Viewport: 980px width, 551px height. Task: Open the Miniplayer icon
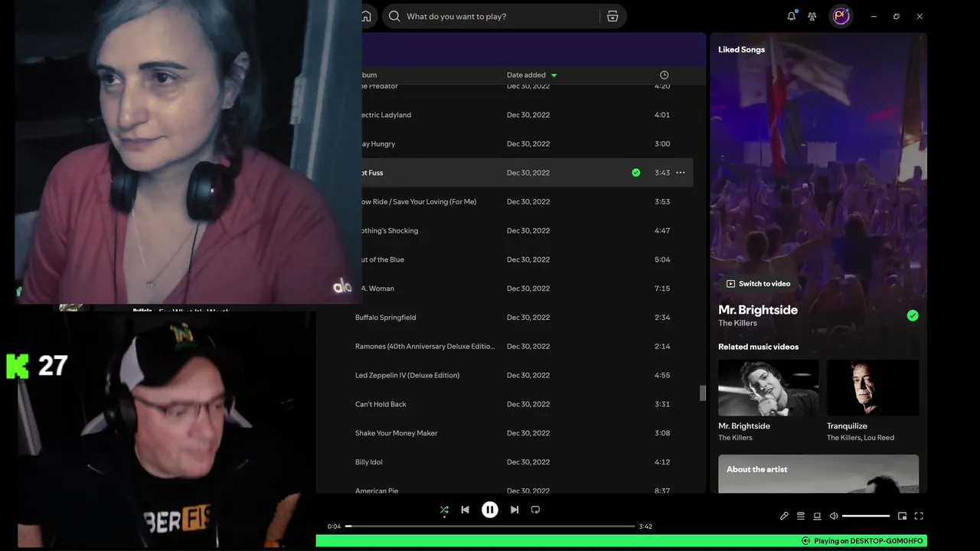click(x=902, y=516)
